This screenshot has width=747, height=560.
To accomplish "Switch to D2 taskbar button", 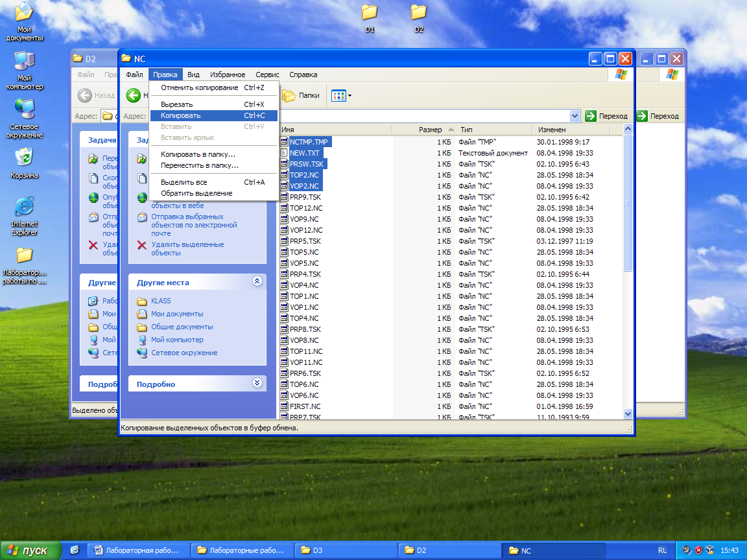I will tap(449, 550).
